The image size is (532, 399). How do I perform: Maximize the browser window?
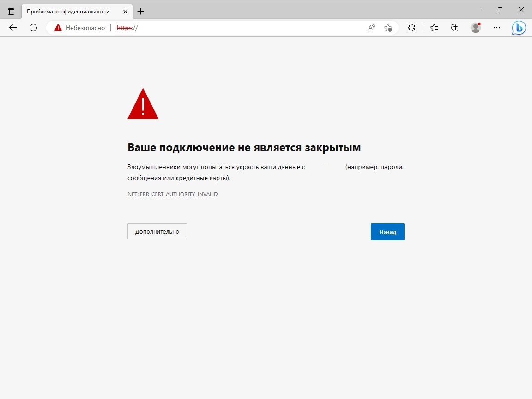[500, 10]
